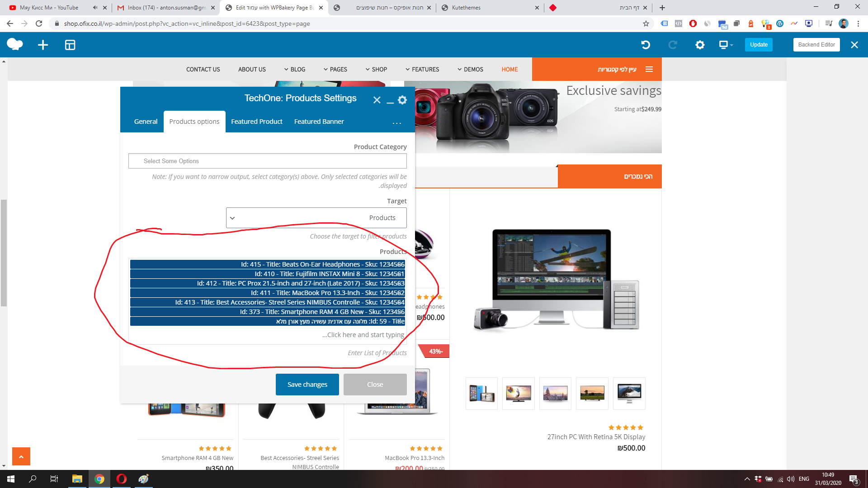Add new element with plus icon
Viewport: 868px width, 488px height.
pos(43,45)
